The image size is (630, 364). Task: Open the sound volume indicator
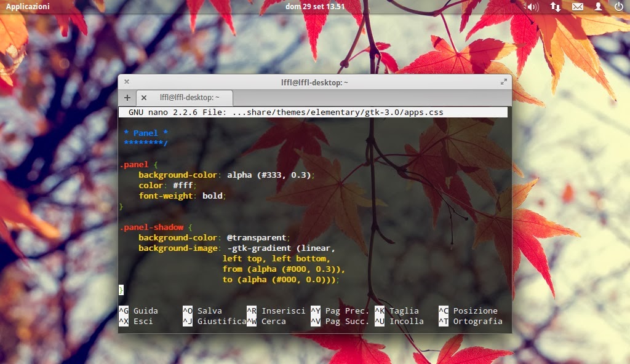(533, 7)
